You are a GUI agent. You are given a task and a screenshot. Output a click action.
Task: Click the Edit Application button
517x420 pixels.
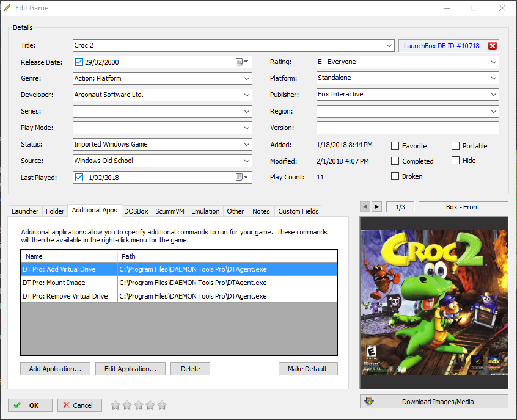tap(131, 369)
